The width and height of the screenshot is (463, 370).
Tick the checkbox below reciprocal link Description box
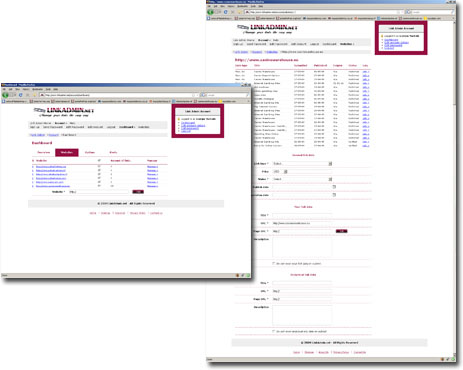coord(274,331)
